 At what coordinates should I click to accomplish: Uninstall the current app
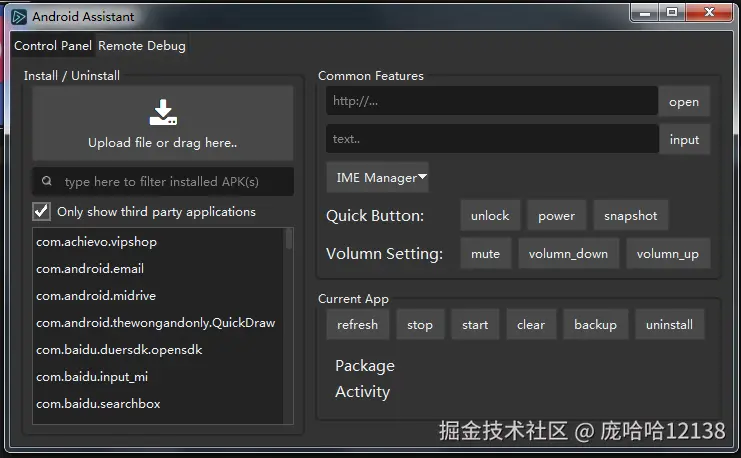(x=670, y=325)
